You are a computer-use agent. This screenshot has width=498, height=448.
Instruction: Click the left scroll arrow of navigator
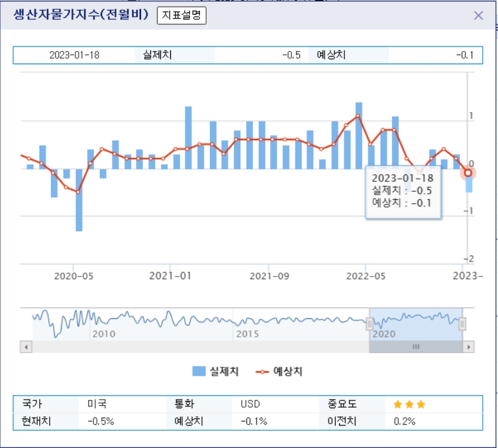click(26, 347)
